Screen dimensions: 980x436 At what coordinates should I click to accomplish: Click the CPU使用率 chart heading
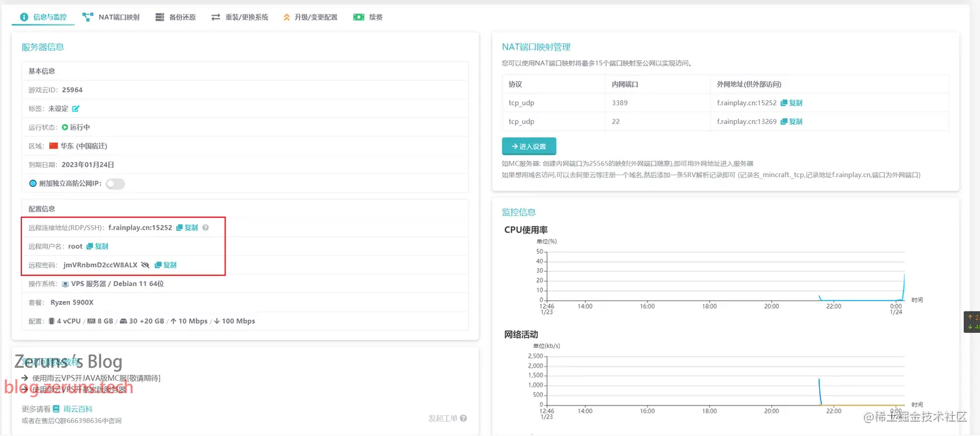(526, 230)
